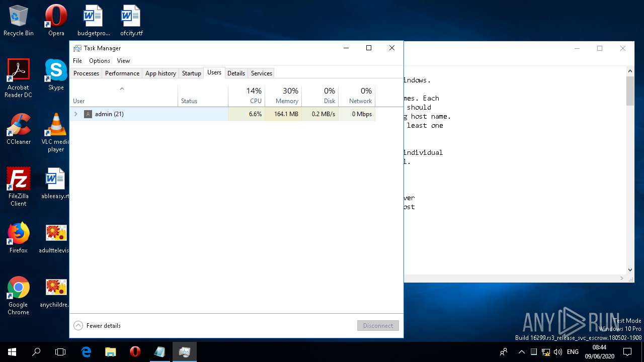Open the Windows Start menu
This screenshot has height=362, width=644.
pyautogui.click(x=12, y=352)
